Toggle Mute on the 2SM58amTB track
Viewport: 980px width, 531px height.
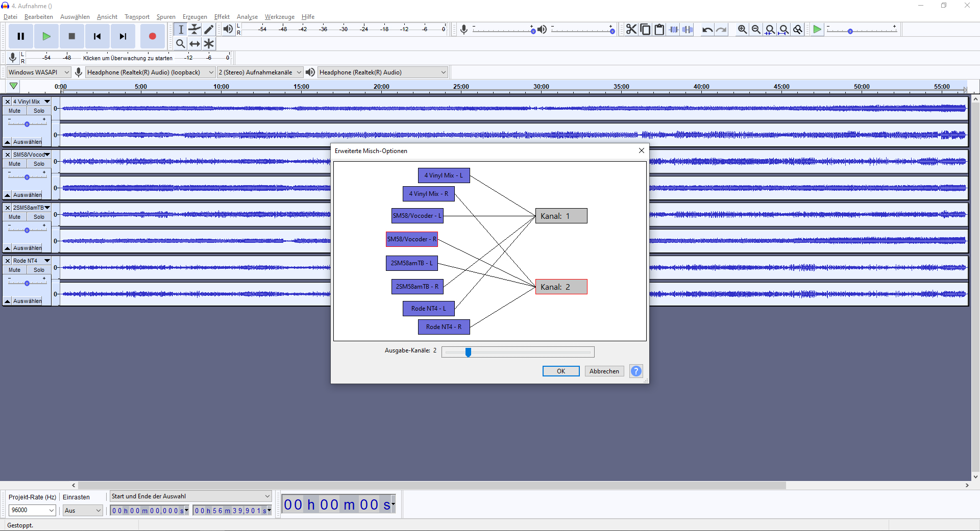(14, 217)
